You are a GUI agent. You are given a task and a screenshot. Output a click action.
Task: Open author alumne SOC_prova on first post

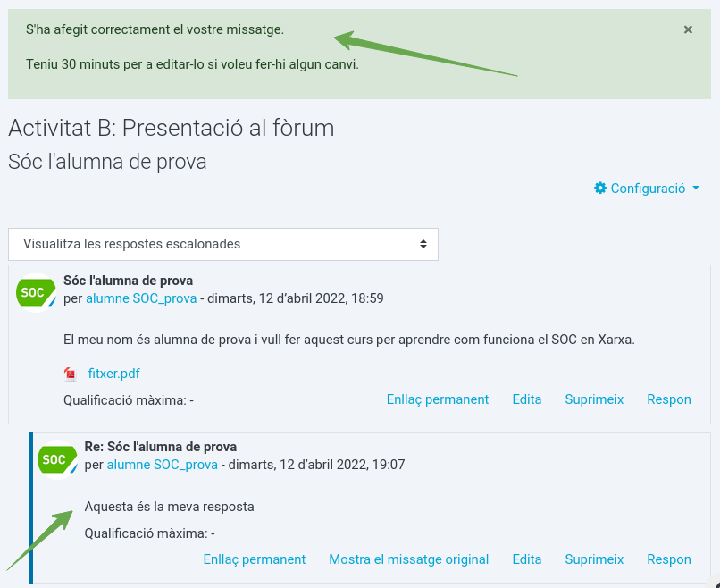tap(141, 298)
